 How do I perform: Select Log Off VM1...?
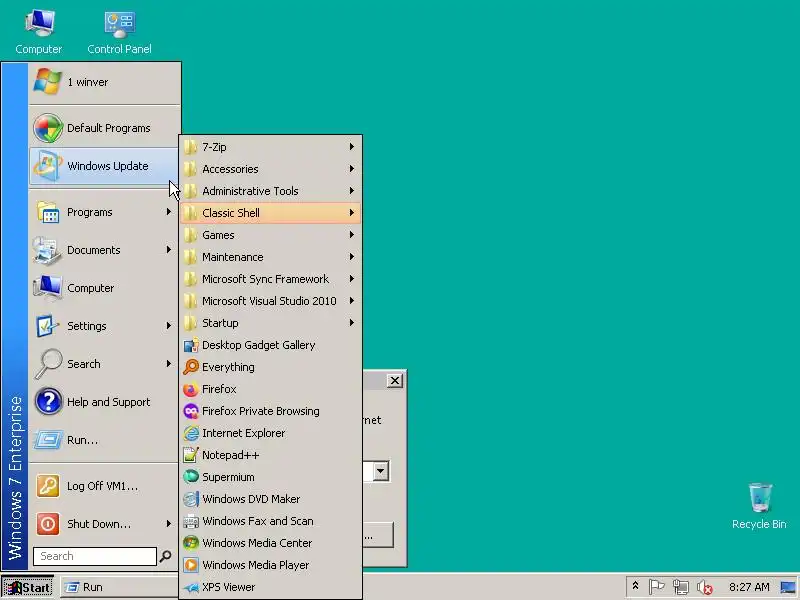(104, 486)
